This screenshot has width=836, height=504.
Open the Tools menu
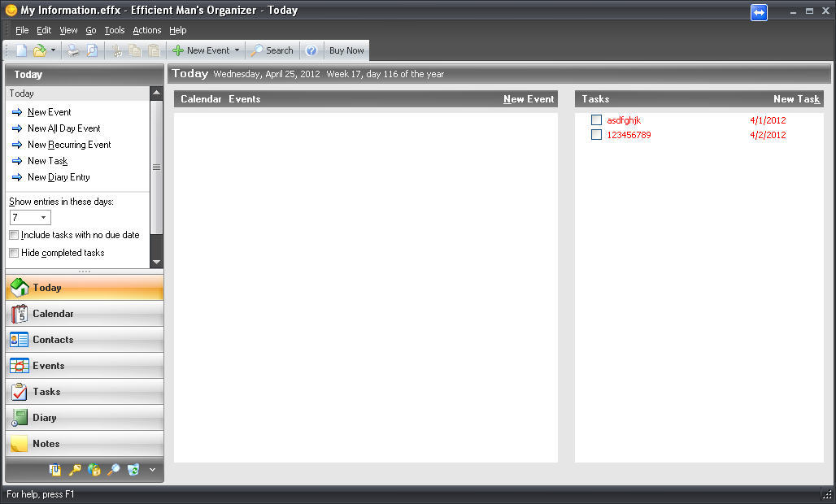tap(114, 30)
